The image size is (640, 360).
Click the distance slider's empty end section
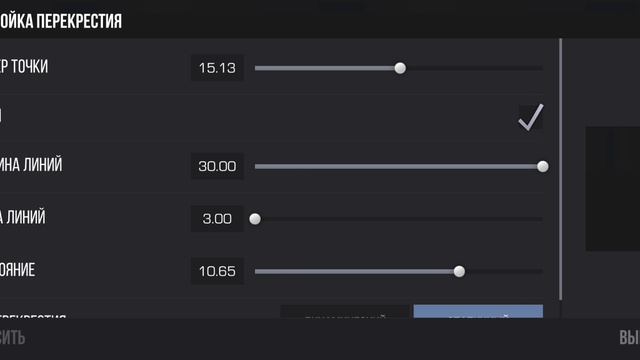pos(504,271)
